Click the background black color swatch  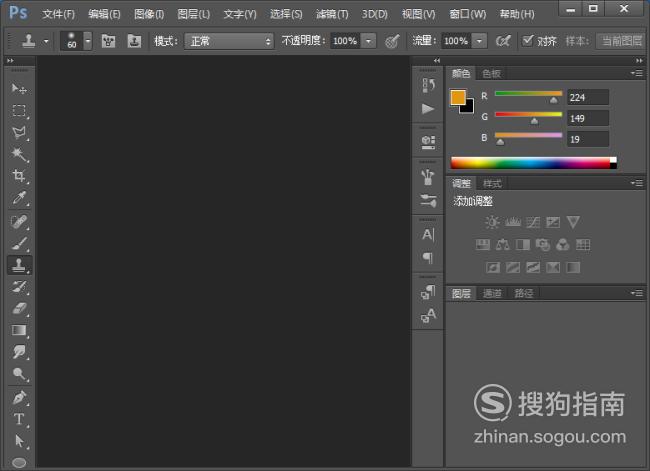(468, 107)
